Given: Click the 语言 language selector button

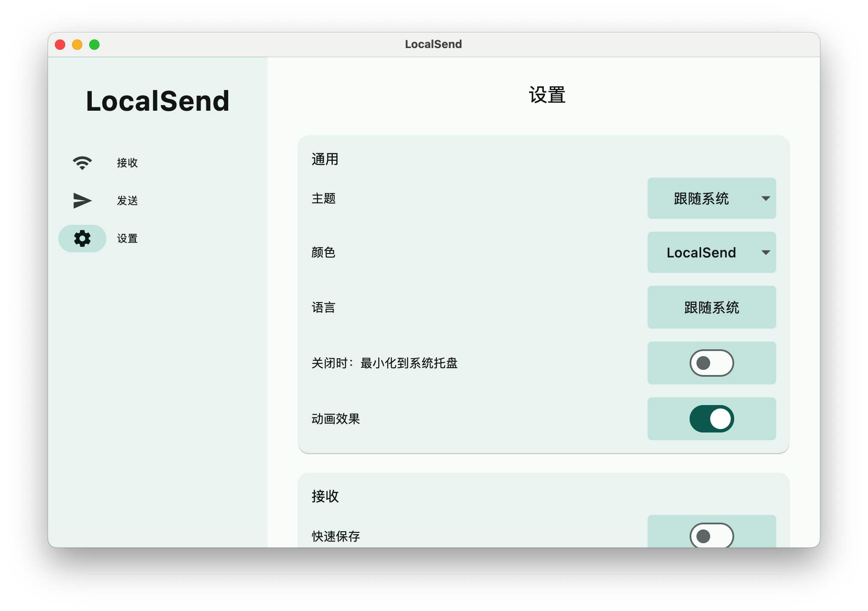Looking at the screenshot, I should [x=711, y=307].
